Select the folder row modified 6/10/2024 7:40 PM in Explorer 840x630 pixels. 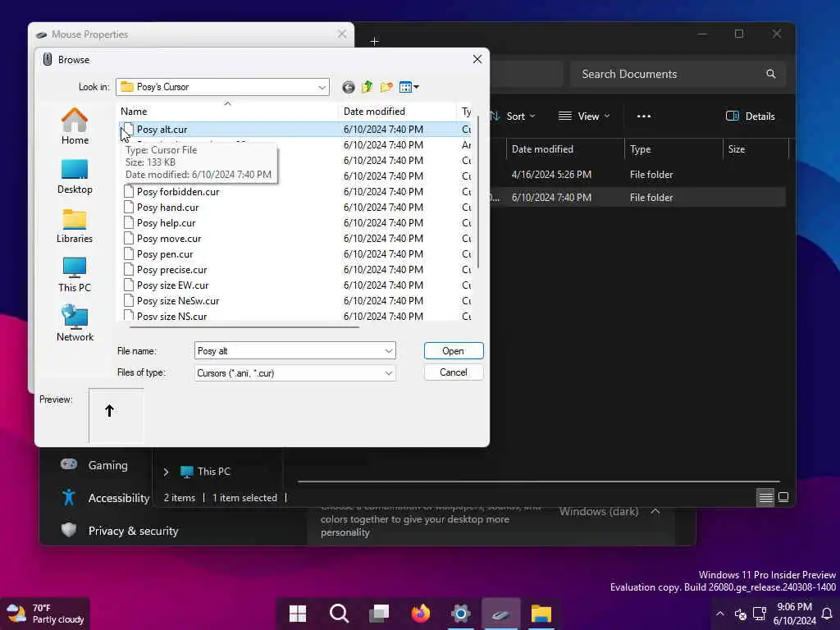coord(637,198)
